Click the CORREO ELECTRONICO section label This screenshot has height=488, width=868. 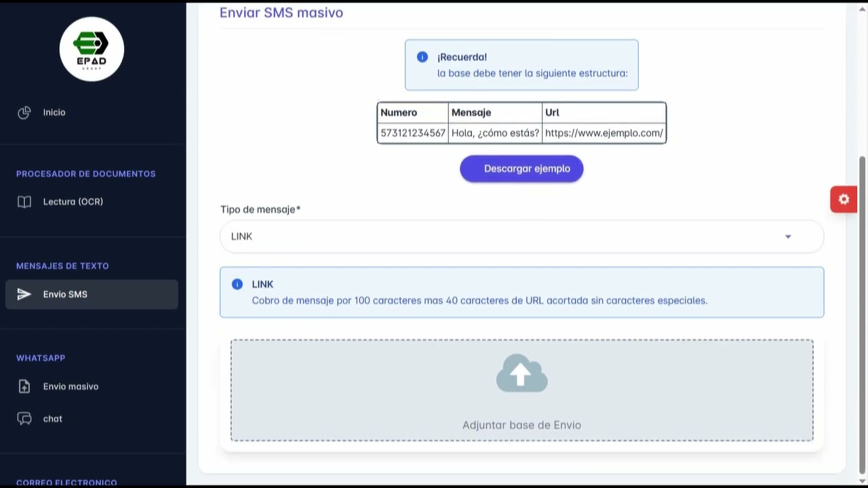(66, 483)
